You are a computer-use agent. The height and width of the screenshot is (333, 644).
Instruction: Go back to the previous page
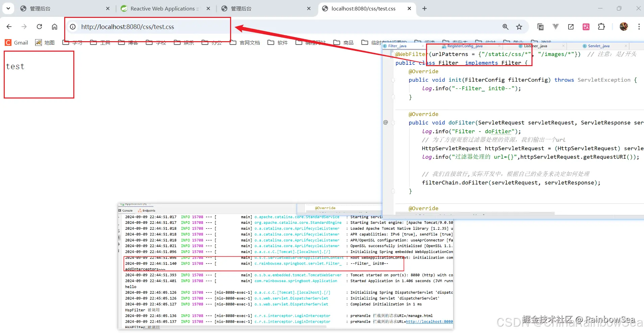coord(9,27)
